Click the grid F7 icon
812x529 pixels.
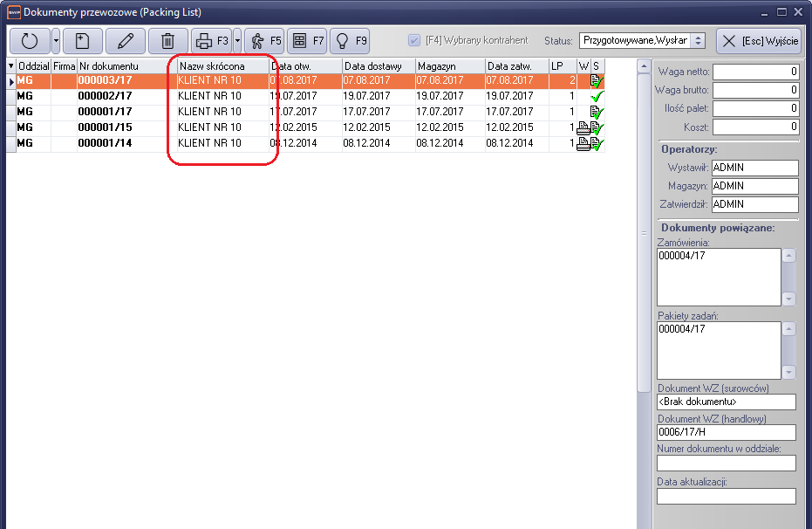point(306,41)
